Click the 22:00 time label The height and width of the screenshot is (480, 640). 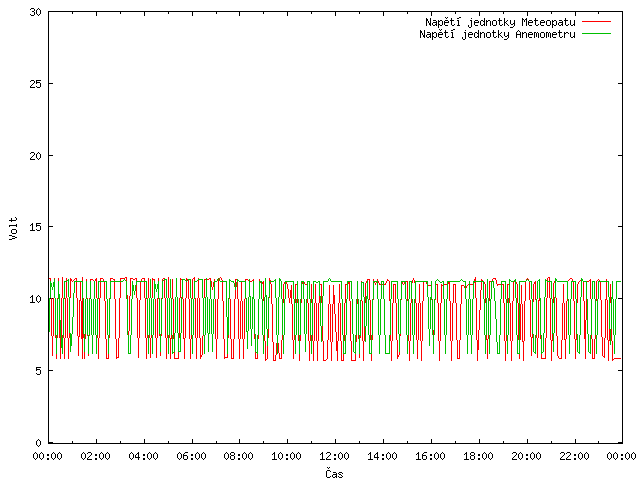click(574, 456)
